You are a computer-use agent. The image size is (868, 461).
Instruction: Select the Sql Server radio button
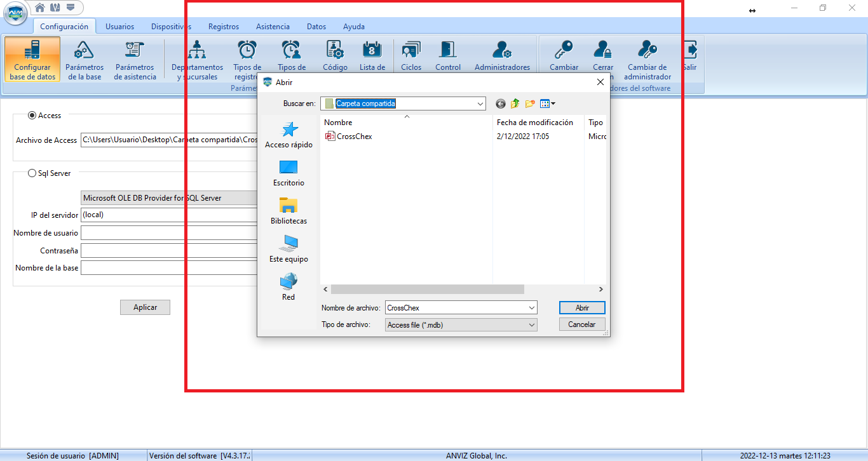pos(32,173)
